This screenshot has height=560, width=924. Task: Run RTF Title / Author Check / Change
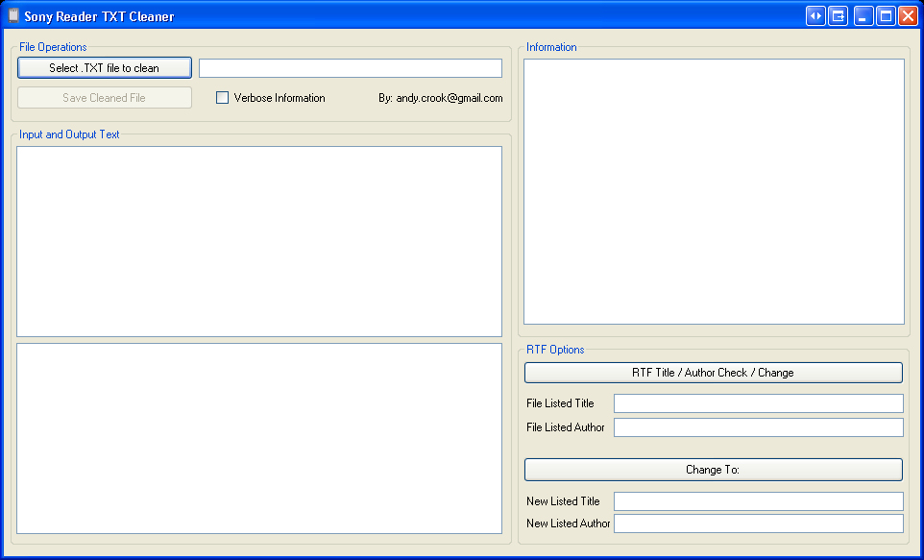click(713, 373)
